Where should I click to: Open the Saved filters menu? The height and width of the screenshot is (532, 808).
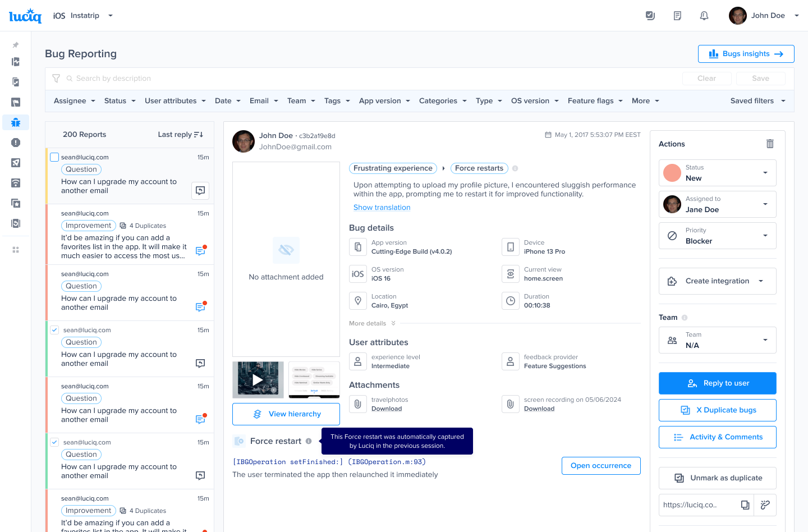pos(757,101)
